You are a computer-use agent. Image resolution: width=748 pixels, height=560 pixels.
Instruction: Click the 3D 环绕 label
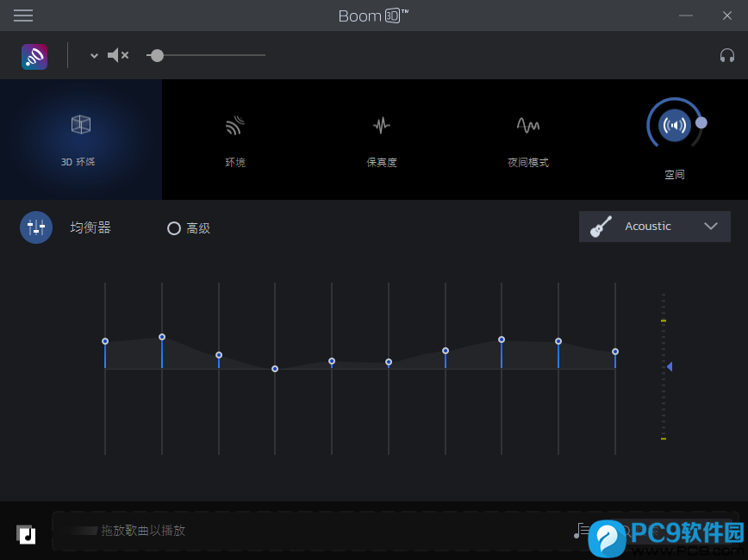(78, 162)
